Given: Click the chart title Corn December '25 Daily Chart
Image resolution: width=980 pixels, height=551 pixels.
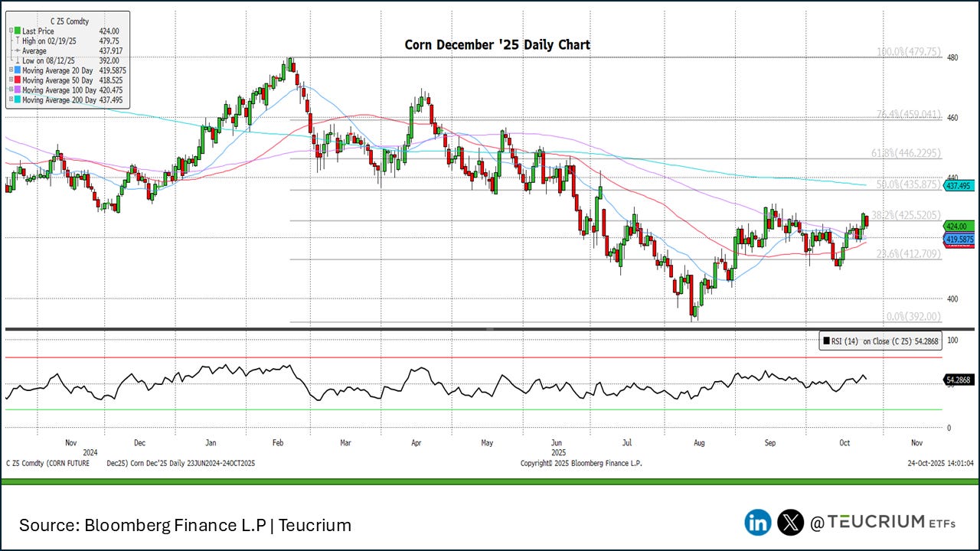Looking at the screenshot, I should click(x=498, y=45).
